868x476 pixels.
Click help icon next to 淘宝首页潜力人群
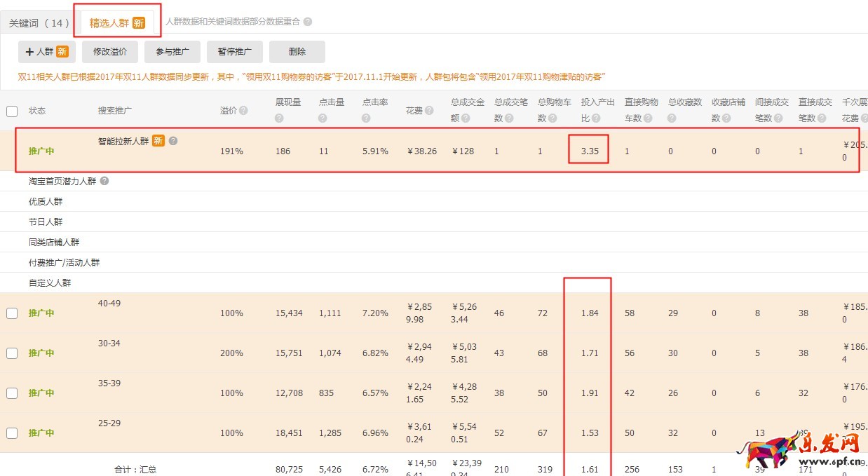[104, 181]
